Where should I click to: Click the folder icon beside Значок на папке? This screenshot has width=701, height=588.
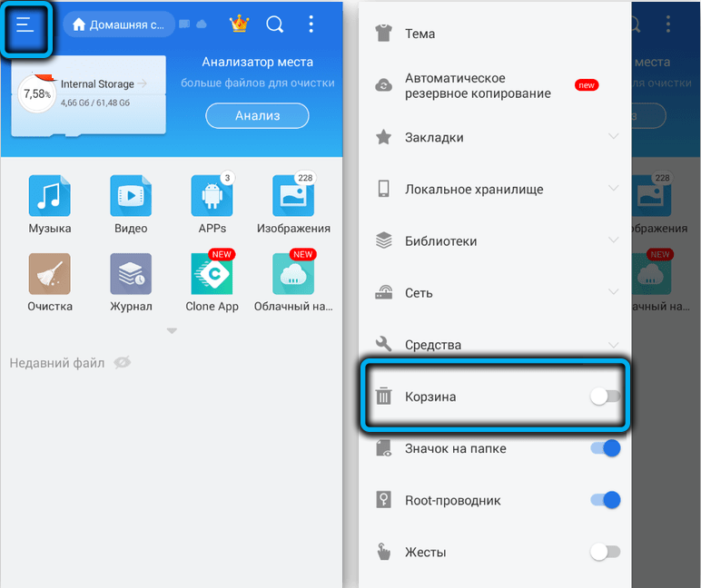(383, 447)
